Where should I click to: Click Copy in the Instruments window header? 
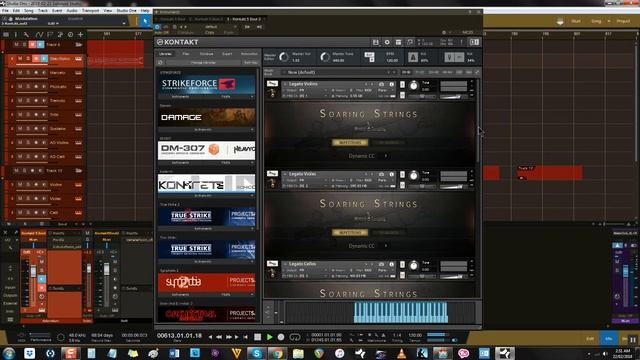209,32
